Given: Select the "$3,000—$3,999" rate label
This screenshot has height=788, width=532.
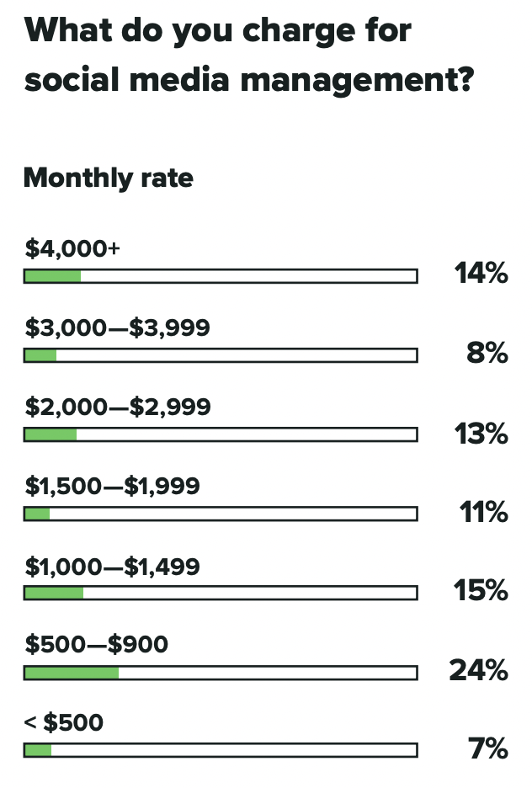Looking at the screenshot, I should (x=117, y=327).
